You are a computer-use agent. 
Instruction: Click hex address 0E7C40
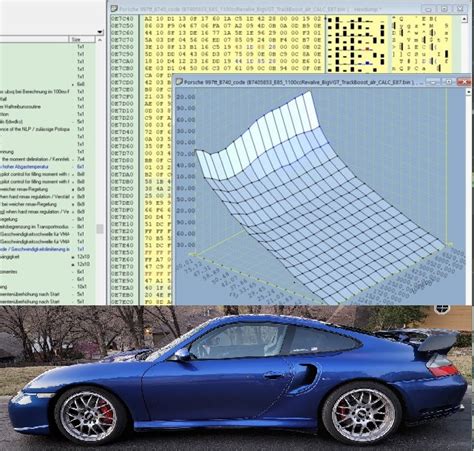coord(121,19)
